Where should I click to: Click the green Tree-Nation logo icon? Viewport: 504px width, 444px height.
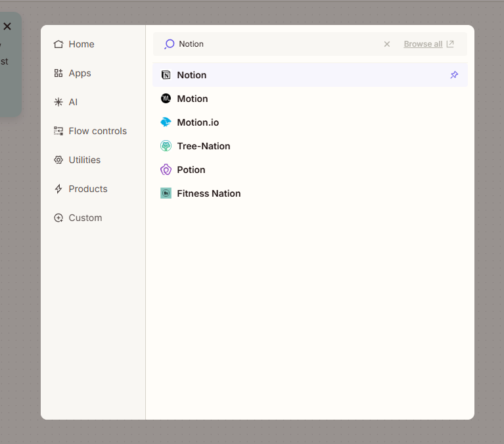(166, 146)
